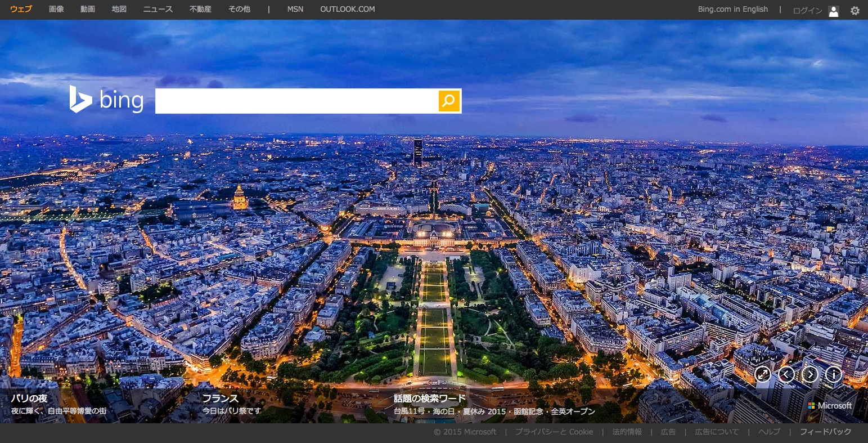Go to the ニュース tab
Viewport: 868px width, 443px height.
click(x=158, y=9)
